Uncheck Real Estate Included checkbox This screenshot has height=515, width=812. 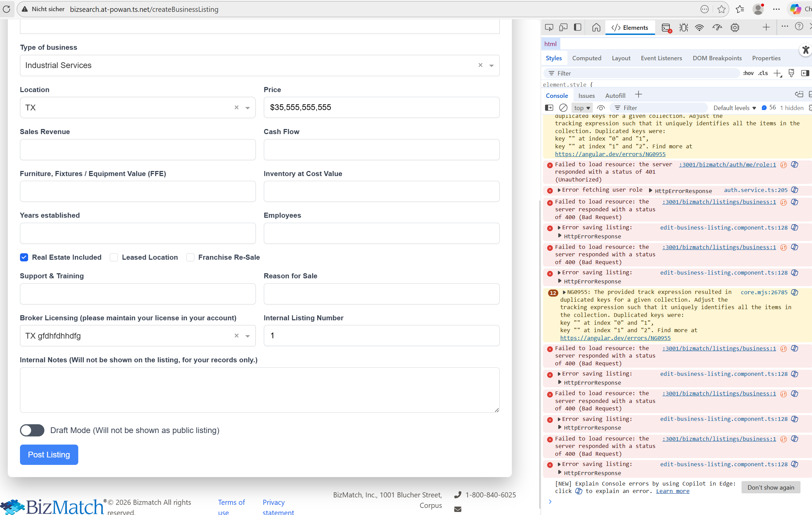[24, 257]
